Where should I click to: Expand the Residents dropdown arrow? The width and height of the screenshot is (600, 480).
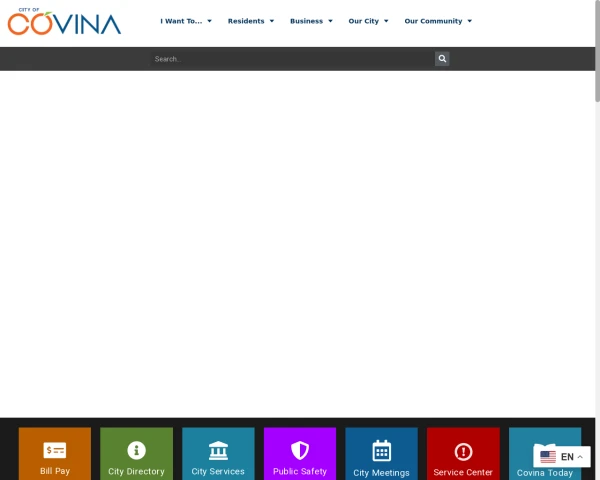coord(272,21)
